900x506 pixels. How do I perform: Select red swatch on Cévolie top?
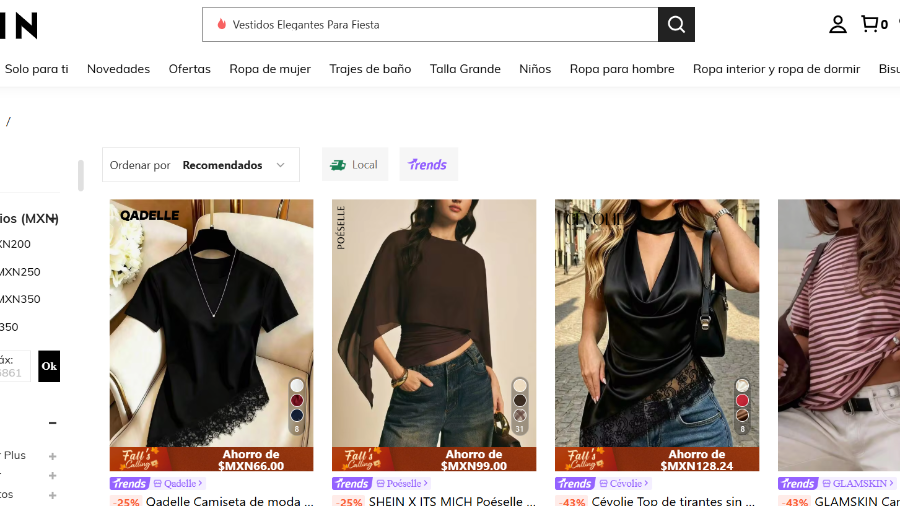[x=742, y=400]
